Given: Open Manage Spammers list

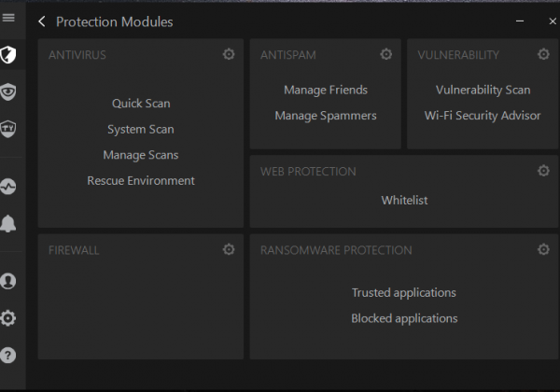Looking at the screenshot, I should point(326,116).
